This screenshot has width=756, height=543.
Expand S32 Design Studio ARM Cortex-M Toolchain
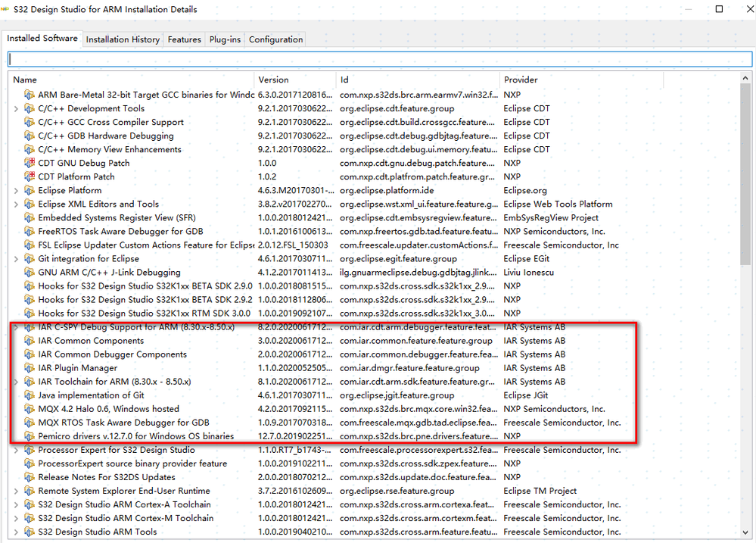click(x=16, y=518)
